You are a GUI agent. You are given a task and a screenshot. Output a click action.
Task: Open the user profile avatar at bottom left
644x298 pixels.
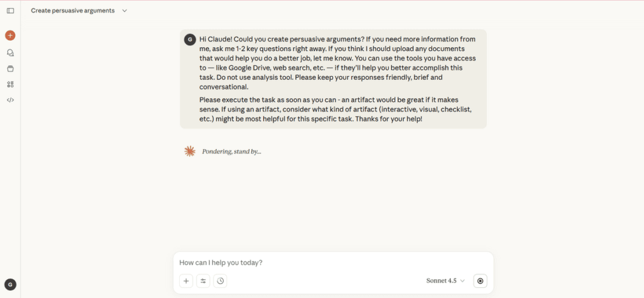pos(10,285)
